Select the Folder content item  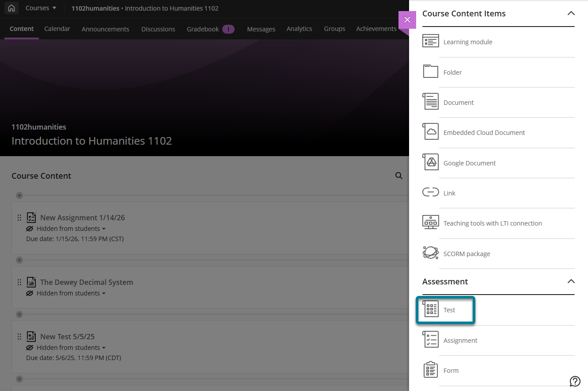[x=452, y=72]
